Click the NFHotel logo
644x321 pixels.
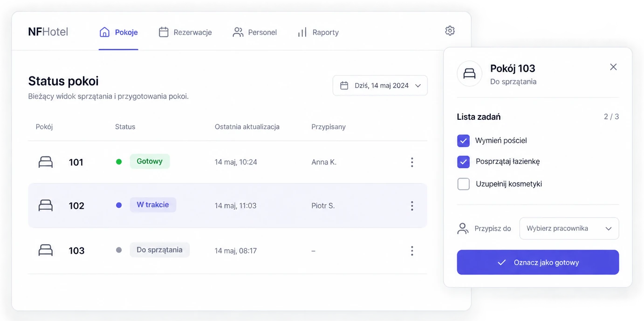(x=48, y=32)
